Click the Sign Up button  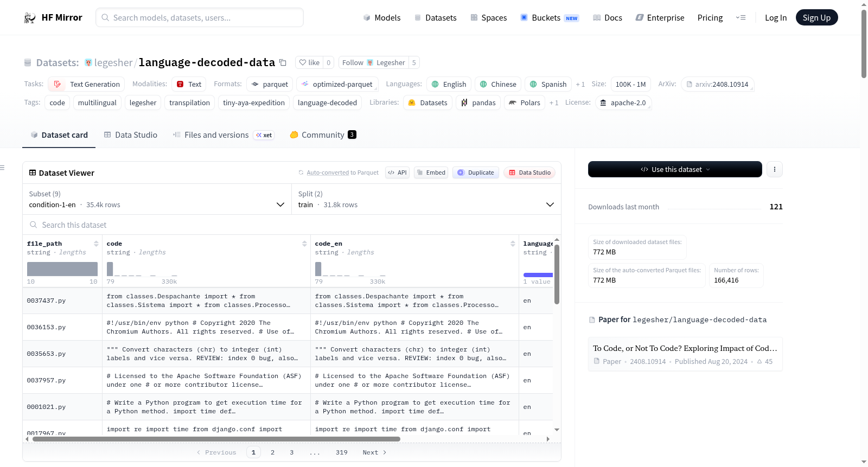tap(816, 18)
